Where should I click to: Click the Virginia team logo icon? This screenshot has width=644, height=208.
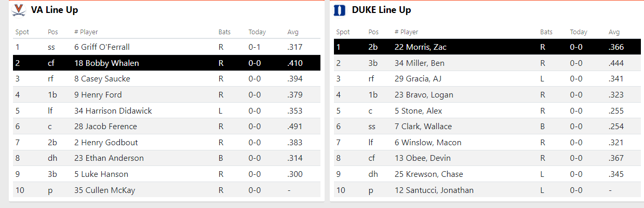pyautogui.click(x=19, y=10)
